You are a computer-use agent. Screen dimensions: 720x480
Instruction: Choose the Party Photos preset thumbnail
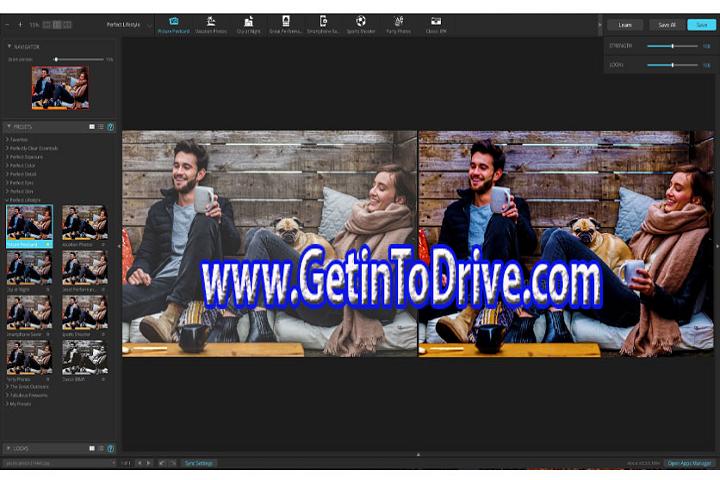(29, 357)
